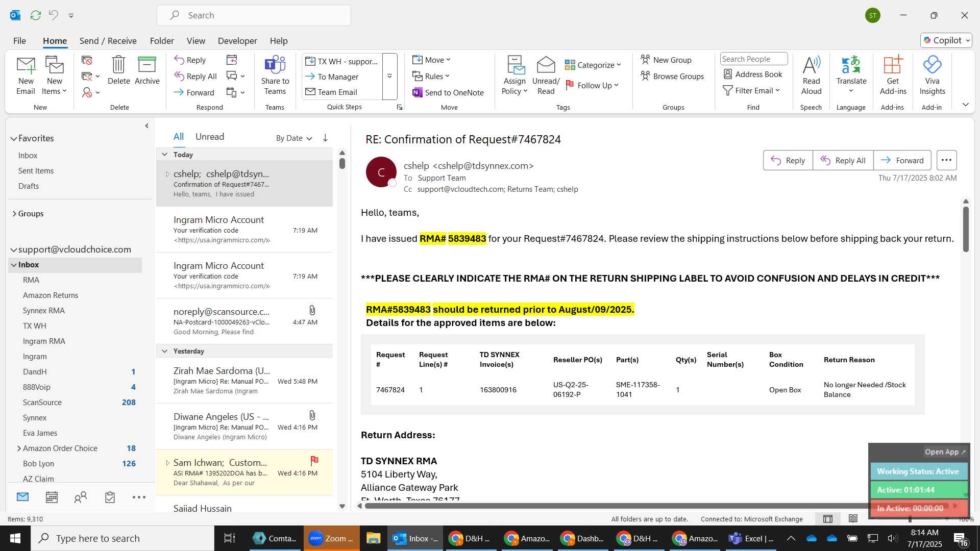This screenshot has height=551, width=980.
Task: Toggle Unread/Read envelope icon
Action: (546, 76)
